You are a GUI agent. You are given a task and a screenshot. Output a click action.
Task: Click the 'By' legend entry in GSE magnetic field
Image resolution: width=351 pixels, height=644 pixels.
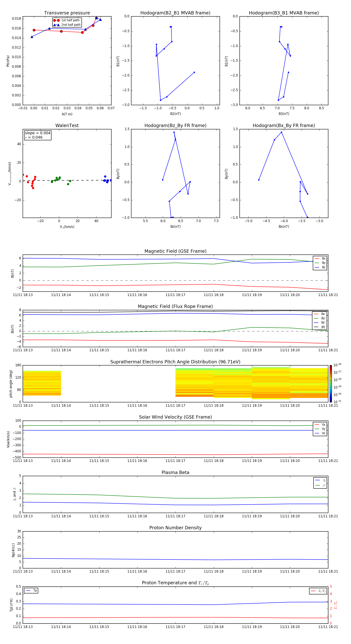(x=320, y=263)
